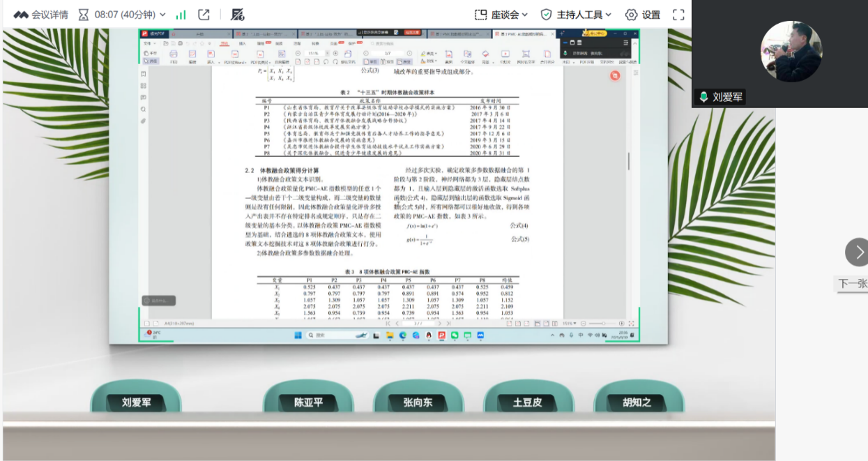Click the search icon in PDF left sidebar

click(144, 109)
